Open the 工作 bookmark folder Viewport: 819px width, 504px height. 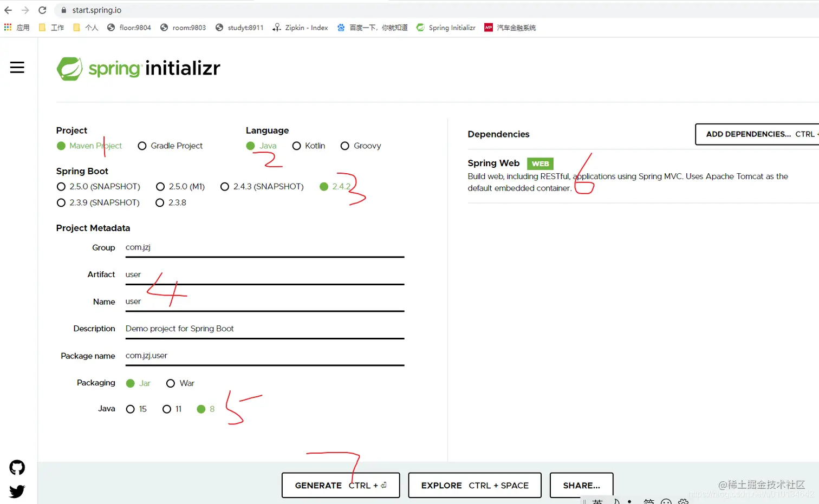(51, 28)
